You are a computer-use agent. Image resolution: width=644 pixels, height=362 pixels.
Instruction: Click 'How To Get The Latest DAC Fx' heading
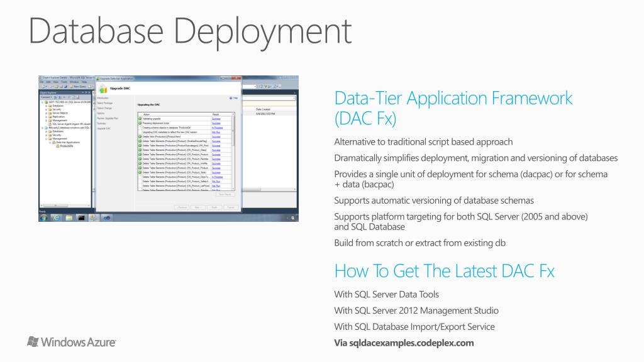click(x=445, y=271)
